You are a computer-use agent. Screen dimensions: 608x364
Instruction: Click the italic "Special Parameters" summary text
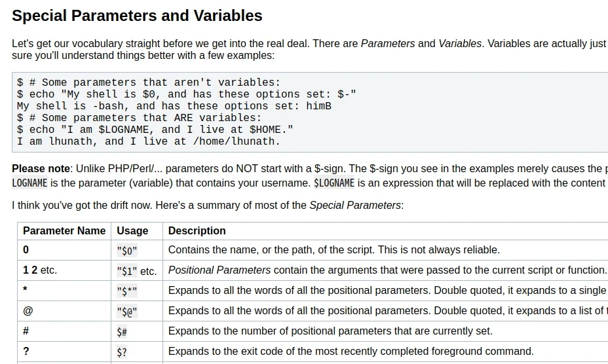(354, 206)
